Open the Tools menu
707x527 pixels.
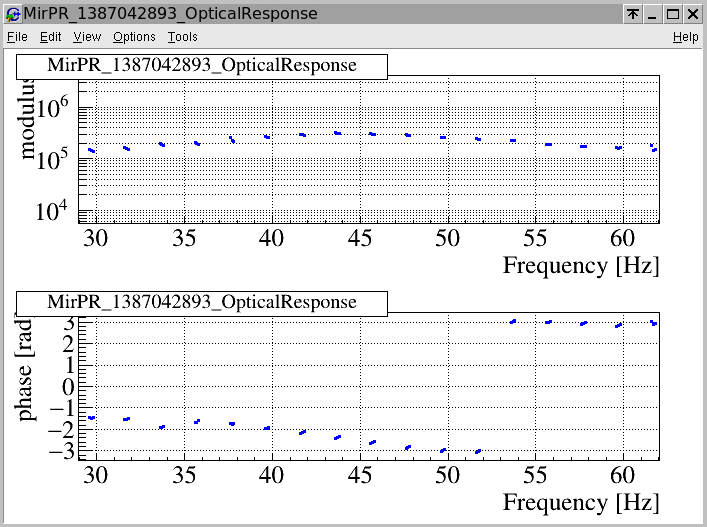tap(183, 37)
